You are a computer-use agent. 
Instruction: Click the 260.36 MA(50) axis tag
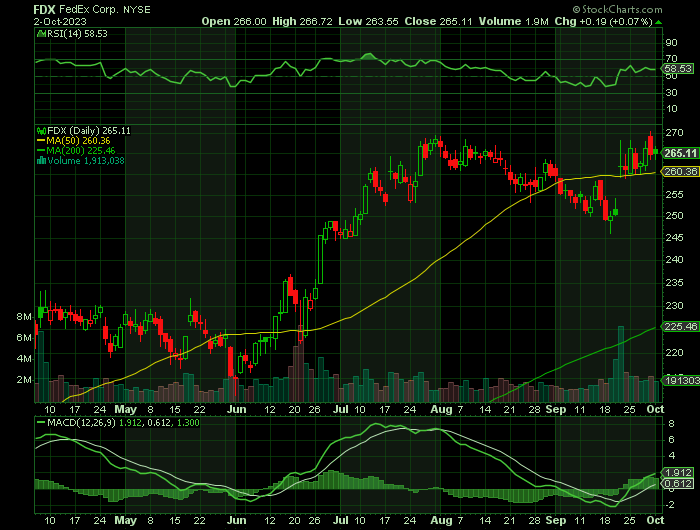680,171
